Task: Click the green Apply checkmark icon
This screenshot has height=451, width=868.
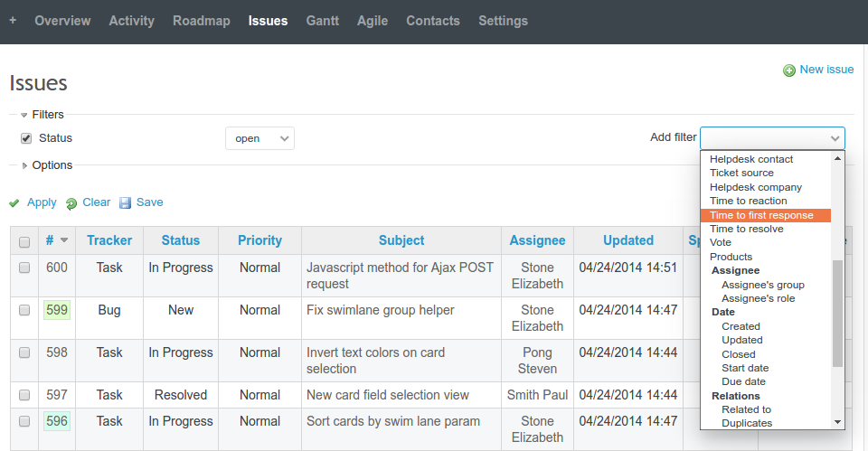Action: [x=14, y=203]
